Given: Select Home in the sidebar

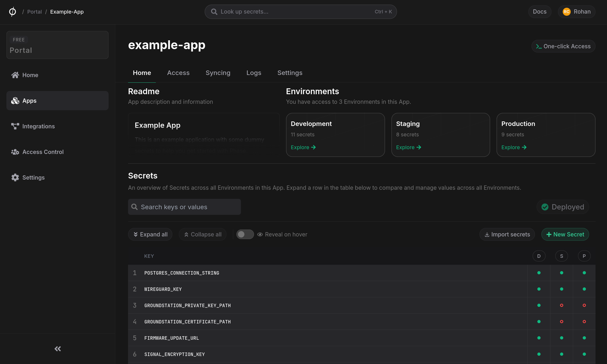Looking at the screenshot, I should pos(30,75).
